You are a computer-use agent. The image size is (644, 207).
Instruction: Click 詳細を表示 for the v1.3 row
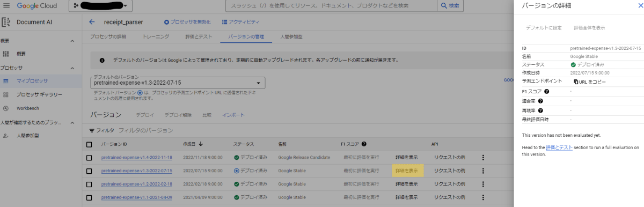[x=407, y=171]
